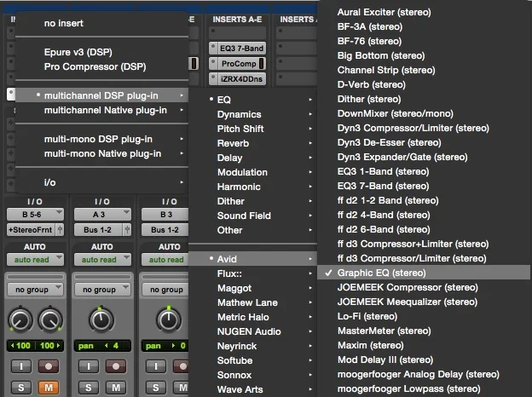The height and width of the screenshot is (397, 532).
Task: Select Maxim (stereo) plug-in
Action: coord(424,345)
